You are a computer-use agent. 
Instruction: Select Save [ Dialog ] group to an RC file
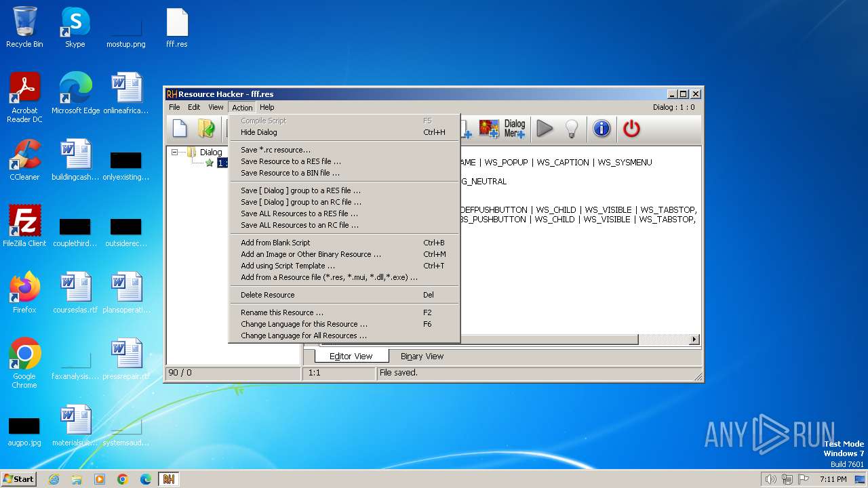point(344,202)
